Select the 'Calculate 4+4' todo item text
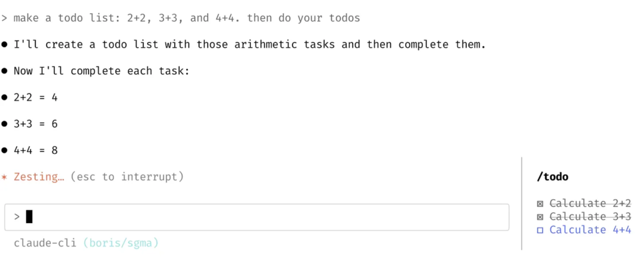 [x=590, y=230]
